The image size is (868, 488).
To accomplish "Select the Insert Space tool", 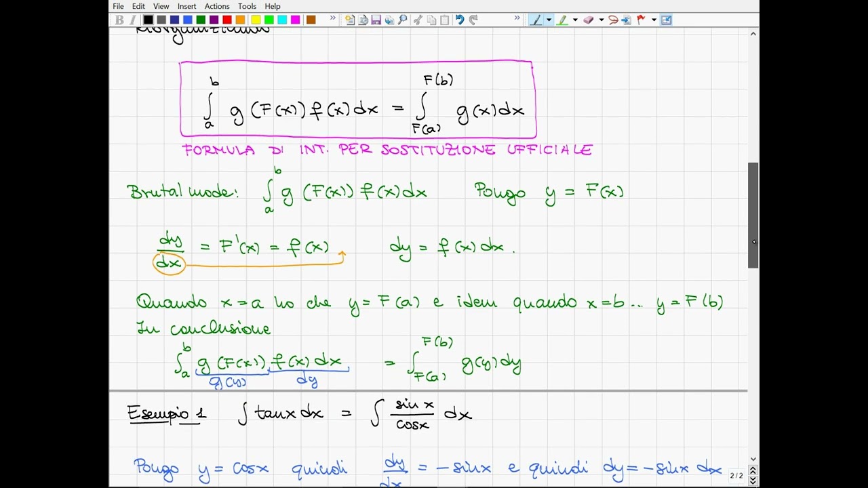I will 626,20.
